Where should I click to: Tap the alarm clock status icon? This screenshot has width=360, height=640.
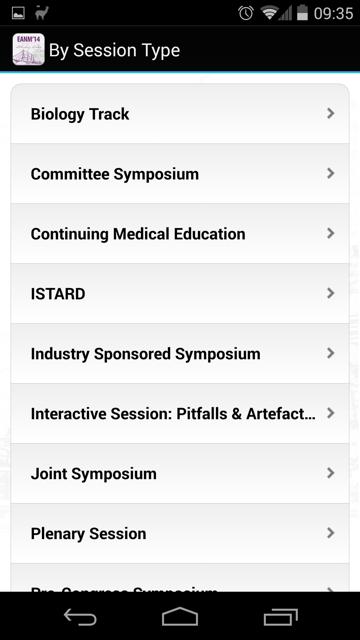tap(246, 13)
